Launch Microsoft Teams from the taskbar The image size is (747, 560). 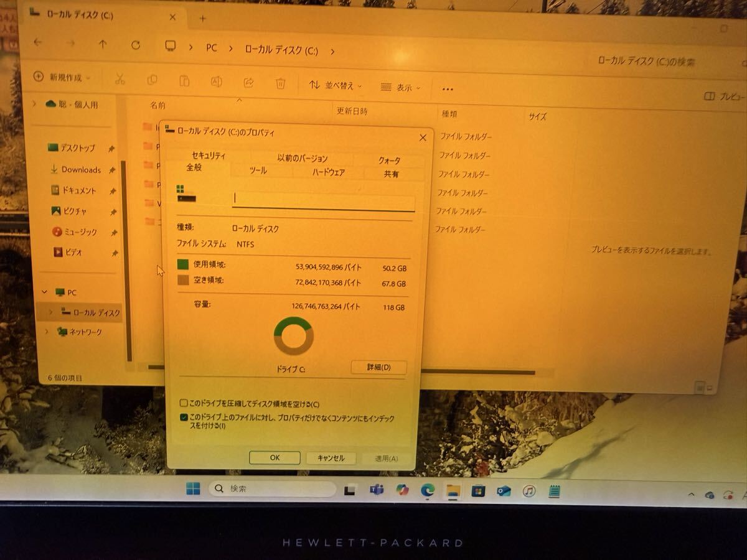click(x=377, y=490)
